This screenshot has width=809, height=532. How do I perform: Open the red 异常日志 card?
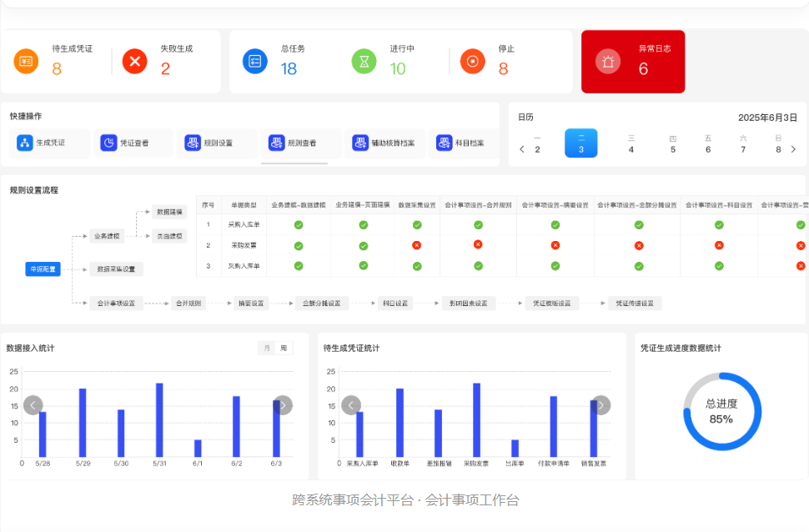pyautogui.click(x=633, y=62)
